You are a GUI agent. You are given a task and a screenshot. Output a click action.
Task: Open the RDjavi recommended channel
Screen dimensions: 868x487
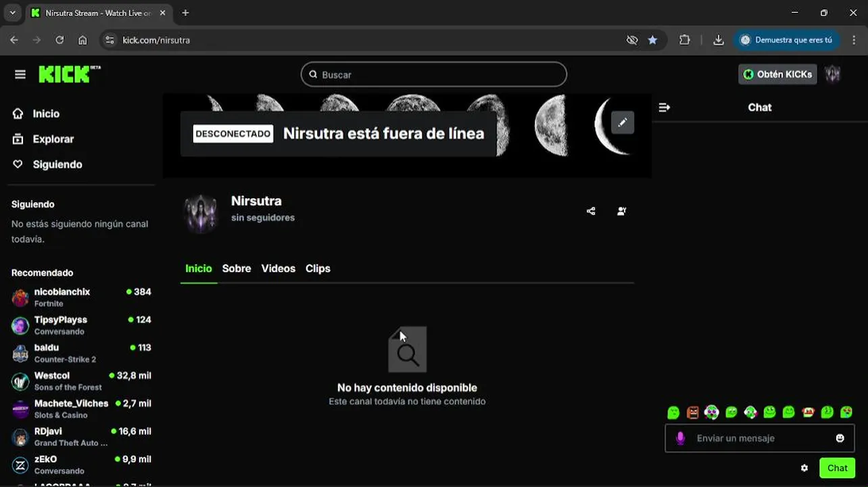(x=81, y=437)
